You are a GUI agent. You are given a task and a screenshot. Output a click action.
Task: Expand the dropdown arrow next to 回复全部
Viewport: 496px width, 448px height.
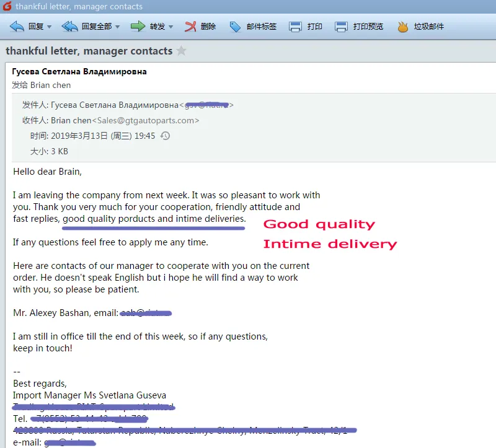[117, 27]
